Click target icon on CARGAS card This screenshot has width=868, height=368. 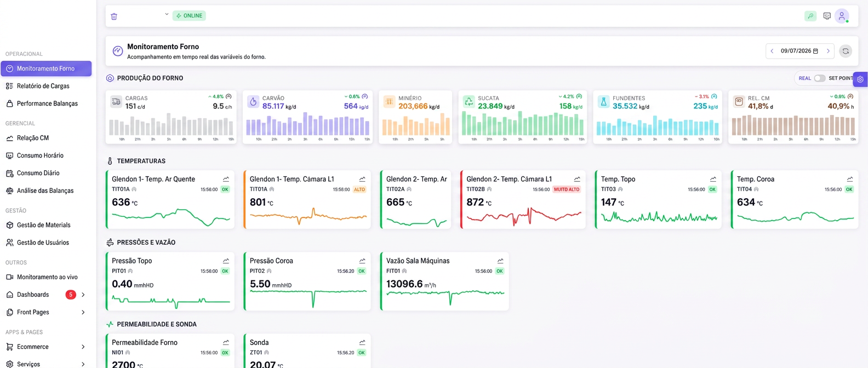[x=229, y=96]
